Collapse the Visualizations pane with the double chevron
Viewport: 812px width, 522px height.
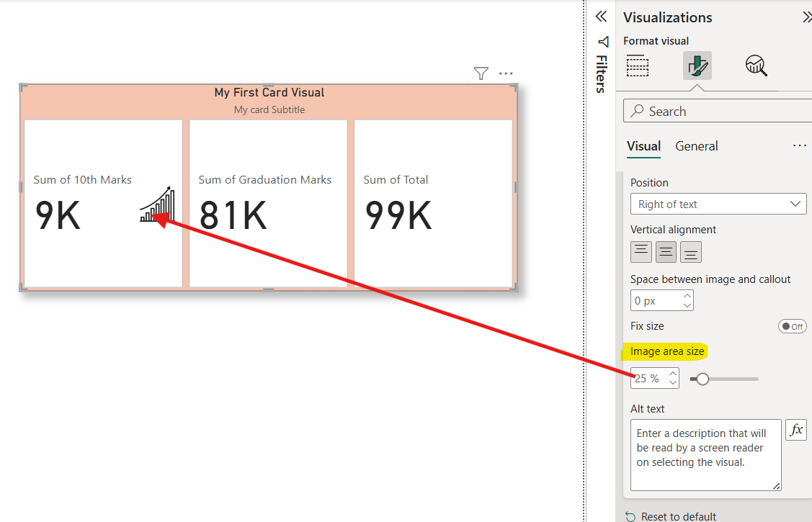806,16
